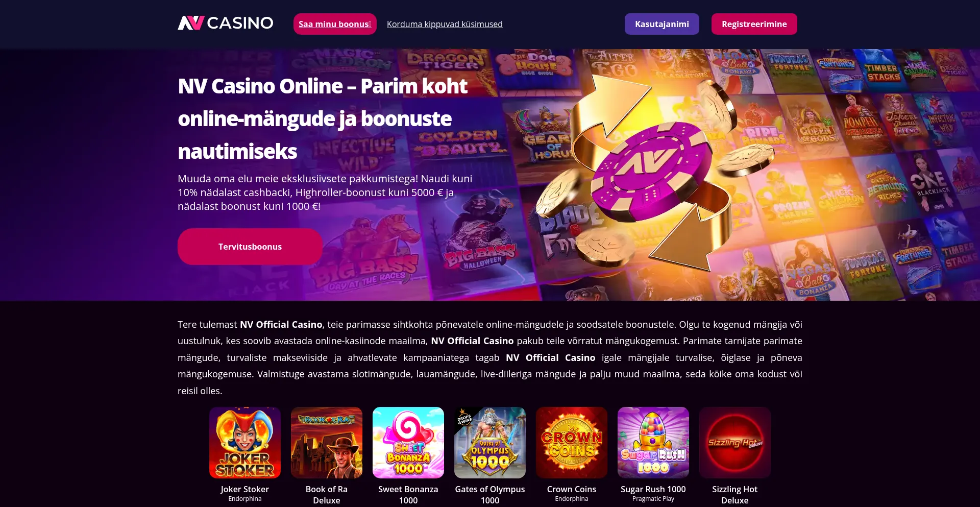The width and height of the screenshot is (980, 507).
Task: Open the Book of Ra Deluxe icon
Action: click(327, 443)
